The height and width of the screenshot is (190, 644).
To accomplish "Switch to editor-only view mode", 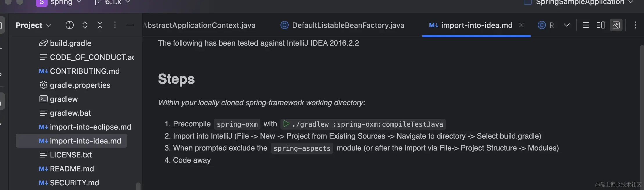I will tap(586, 25).
